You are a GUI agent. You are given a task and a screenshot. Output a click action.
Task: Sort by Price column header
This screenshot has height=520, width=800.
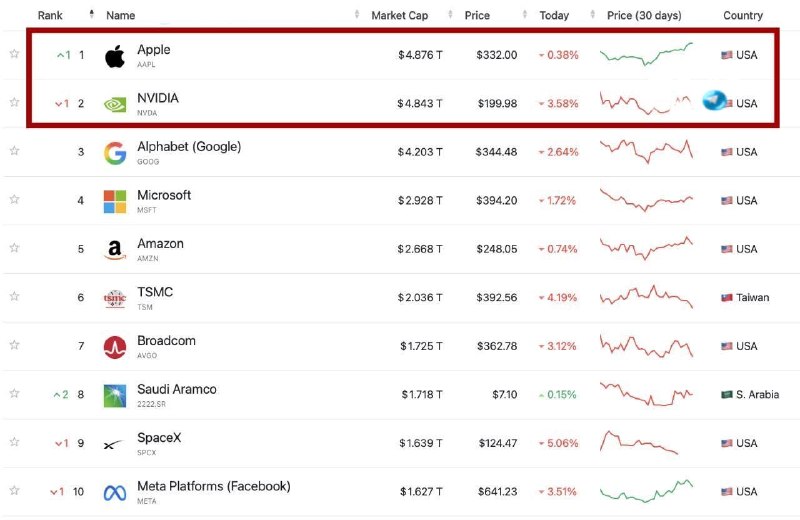(x=477, y=15)
